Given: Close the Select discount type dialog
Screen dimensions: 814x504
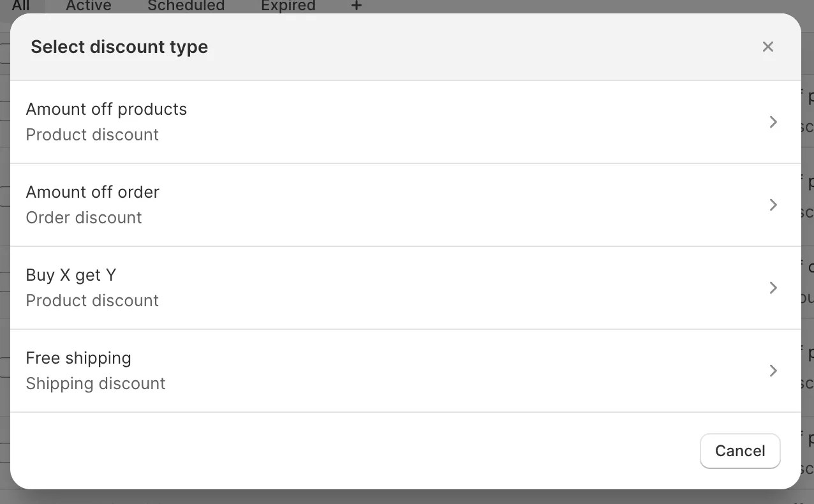Looking at the screenshot, I should (x=767, y=47).
